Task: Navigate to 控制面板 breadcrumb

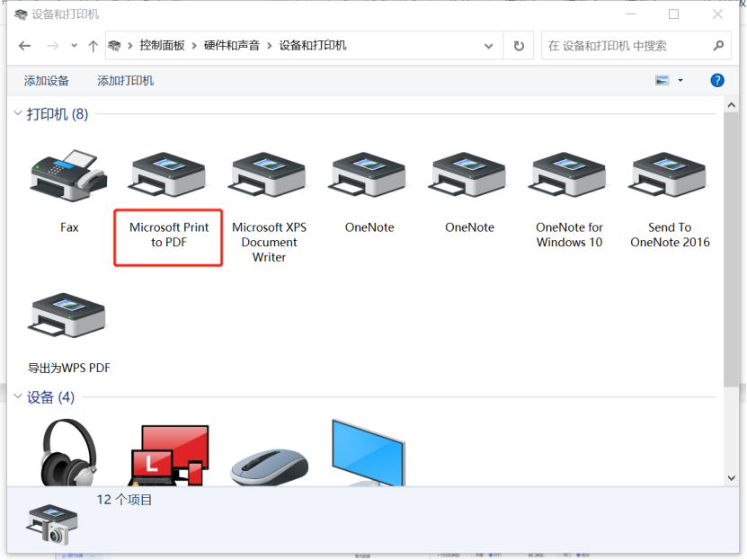Action: coord(162,46)
